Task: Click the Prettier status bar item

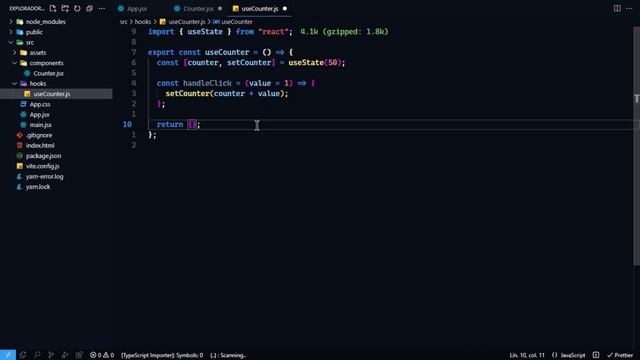Action: [620, 355]
